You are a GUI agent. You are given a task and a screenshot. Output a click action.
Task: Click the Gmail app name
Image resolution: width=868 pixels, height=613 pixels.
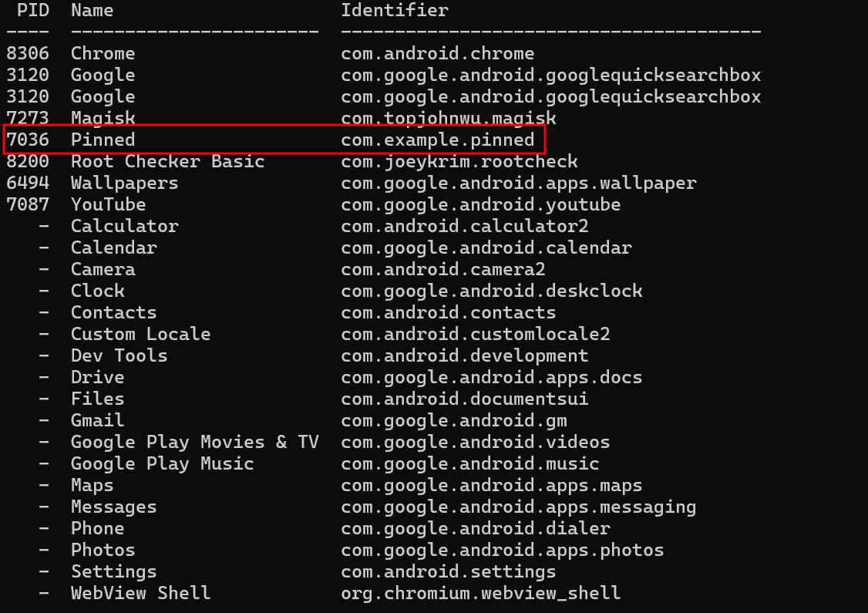pos(97,420)
